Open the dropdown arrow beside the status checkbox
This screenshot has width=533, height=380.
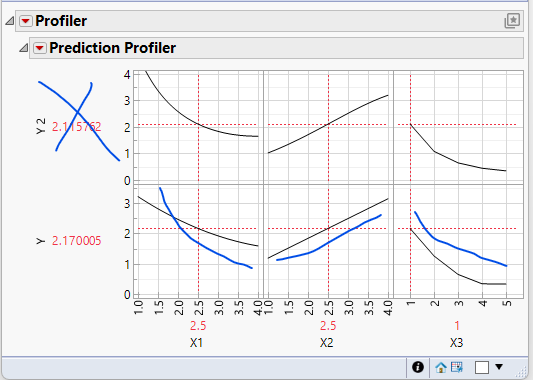tap(499, 367)
